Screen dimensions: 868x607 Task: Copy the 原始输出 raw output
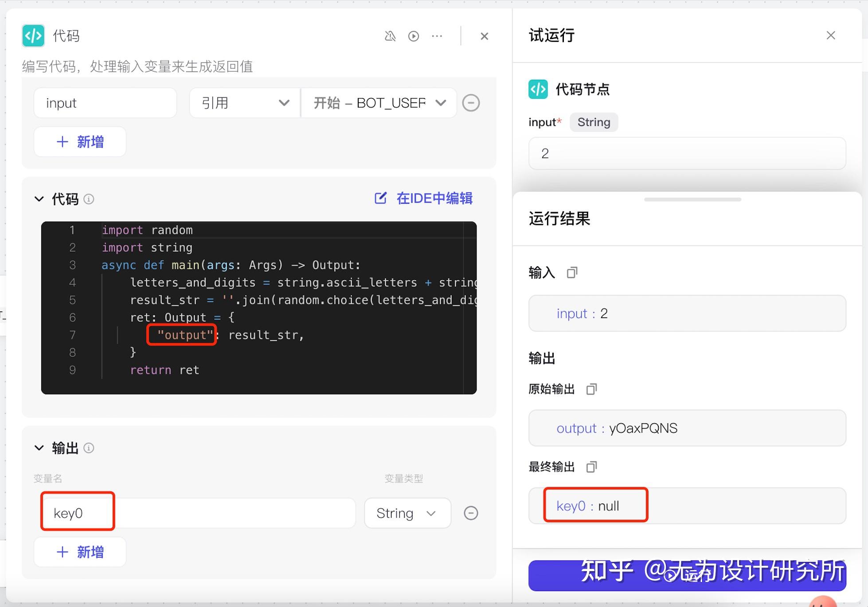click(591, 389)
